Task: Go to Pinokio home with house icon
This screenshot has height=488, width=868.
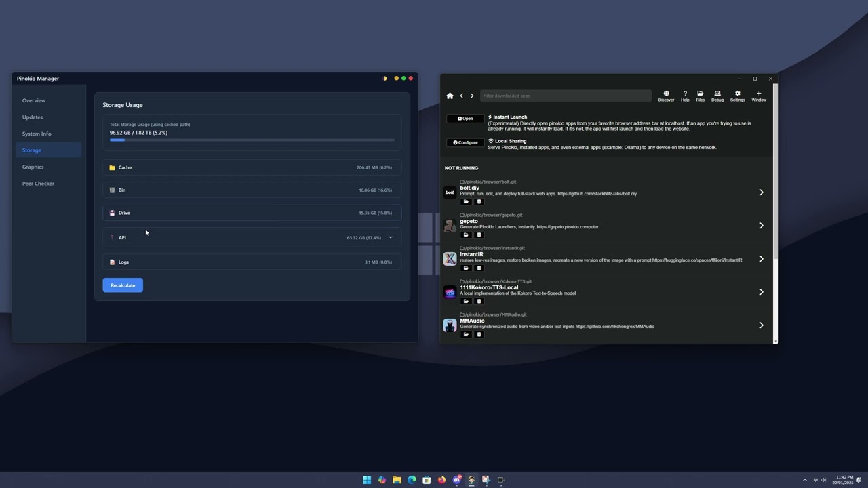Action: click(450, 96)
